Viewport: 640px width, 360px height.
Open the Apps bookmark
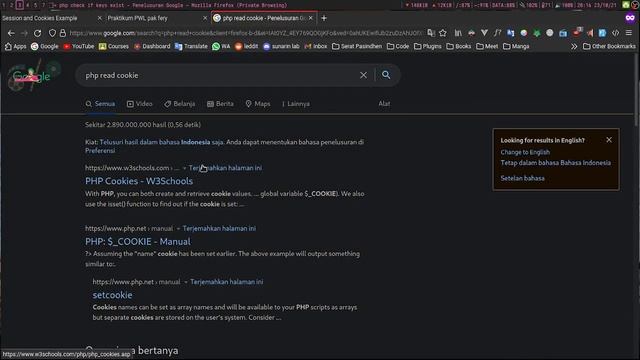[x=16, y=47]
